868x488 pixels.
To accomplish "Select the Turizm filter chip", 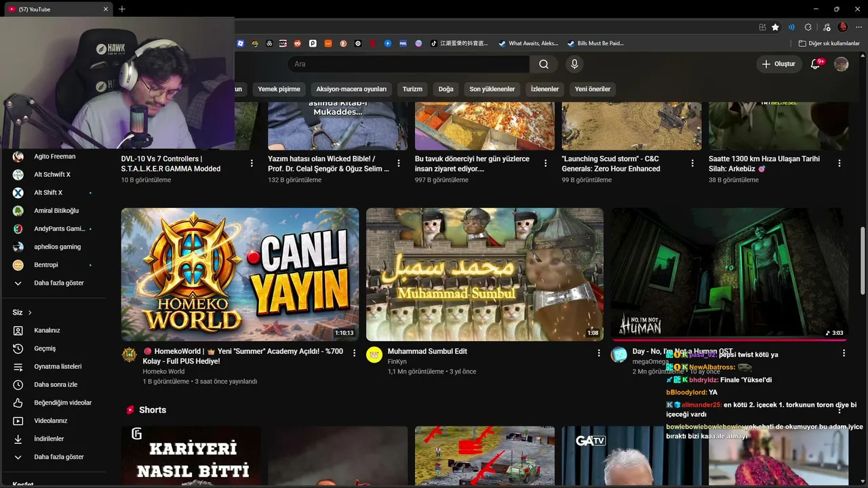I will pyautogui.click(x=412, y=89).
